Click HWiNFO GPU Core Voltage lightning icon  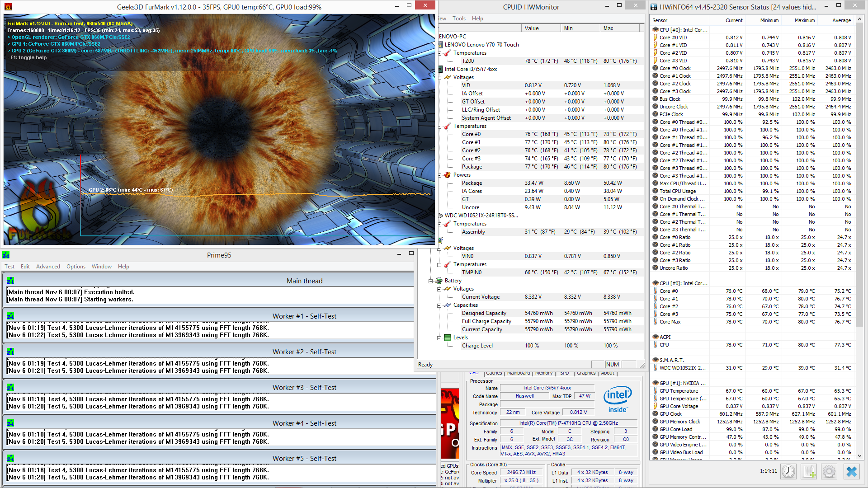655,406
